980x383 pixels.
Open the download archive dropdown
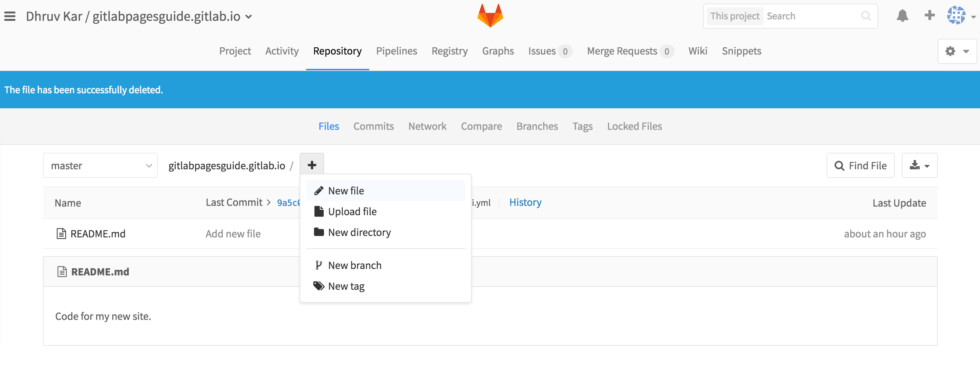pos(919,165)
